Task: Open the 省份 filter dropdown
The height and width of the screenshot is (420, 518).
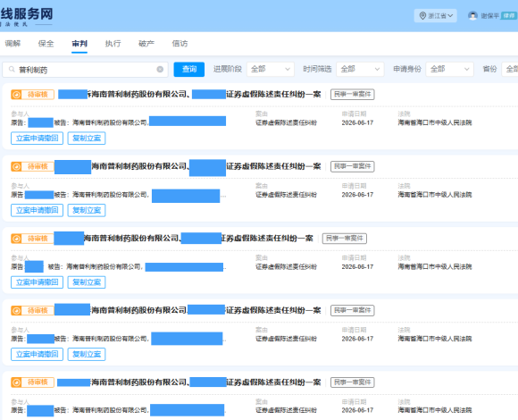Action: 510,70
